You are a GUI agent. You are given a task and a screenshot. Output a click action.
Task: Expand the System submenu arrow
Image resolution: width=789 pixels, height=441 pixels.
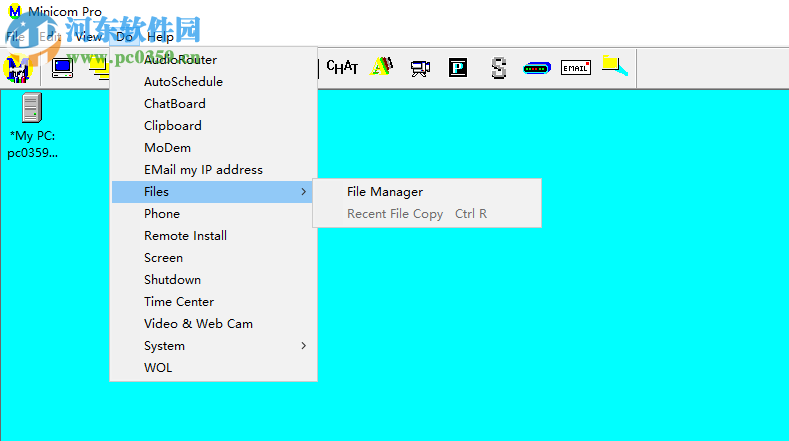(303, 346)
